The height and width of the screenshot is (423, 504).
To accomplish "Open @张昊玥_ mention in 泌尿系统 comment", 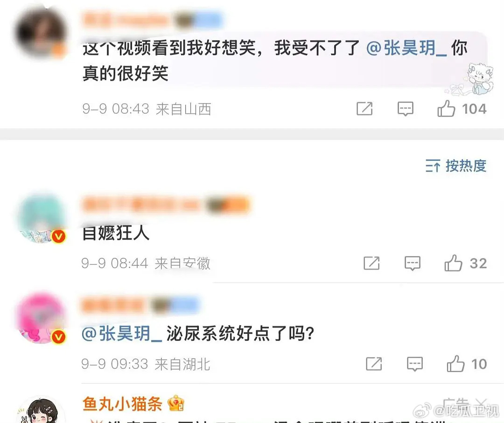I will 122,333.
